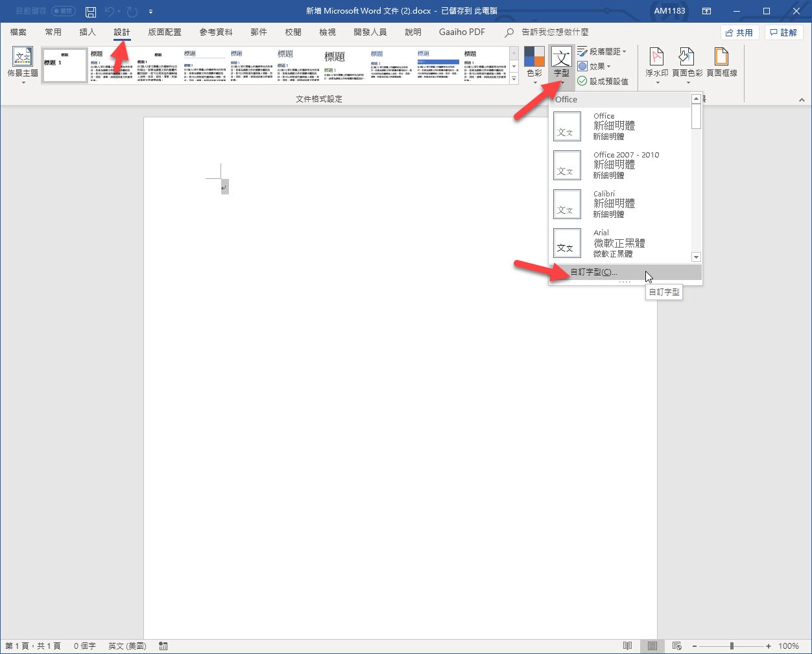This screenshot has height=654, width=812.
Task: Open the 頁面色彩 page color menu
Action: 687,66
